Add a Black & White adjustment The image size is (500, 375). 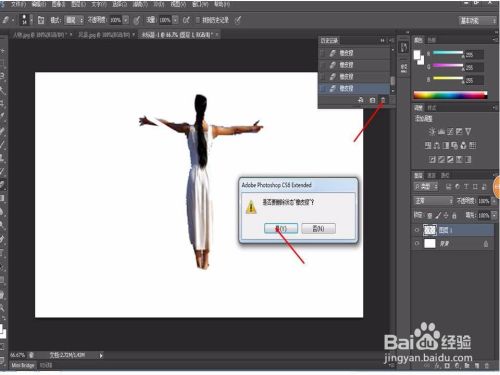coord(446,145)
